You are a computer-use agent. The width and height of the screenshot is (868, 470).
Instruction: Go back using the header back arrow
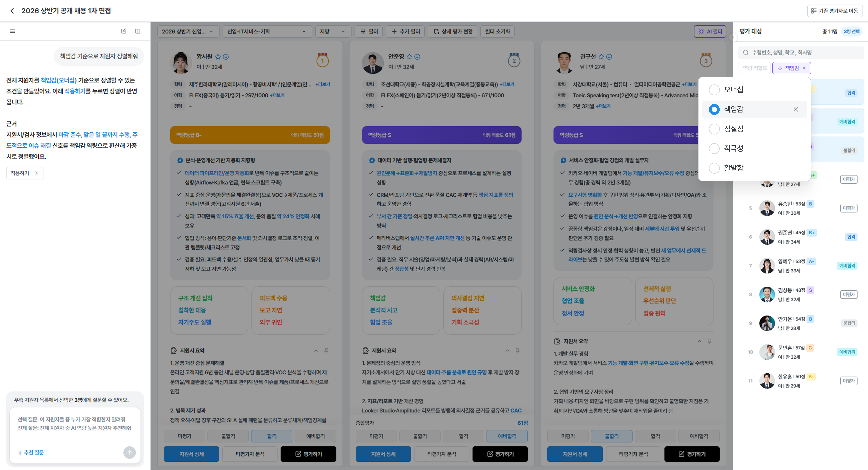(x=12, y=11)
